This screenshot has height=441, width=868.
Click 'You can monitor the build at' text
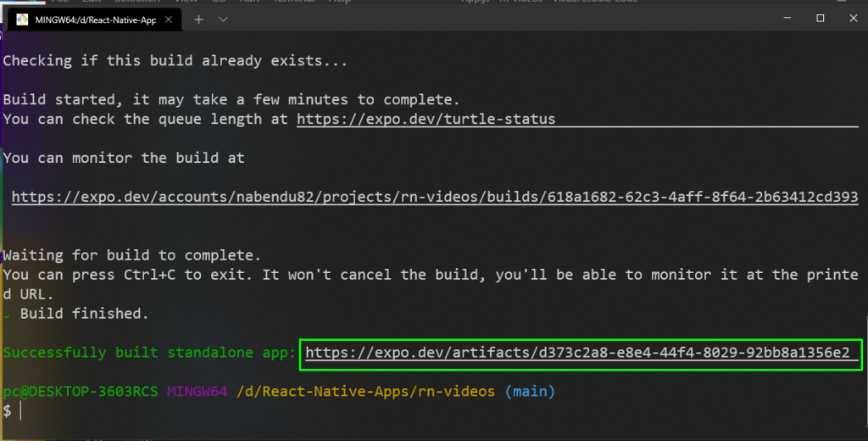(x=124, y=158)
